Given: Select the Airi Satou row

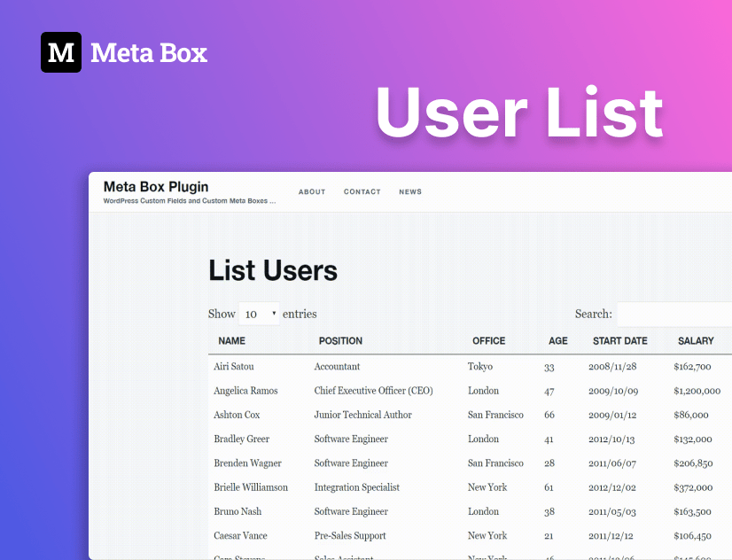Looking at the screenshot, I should 237,366.
